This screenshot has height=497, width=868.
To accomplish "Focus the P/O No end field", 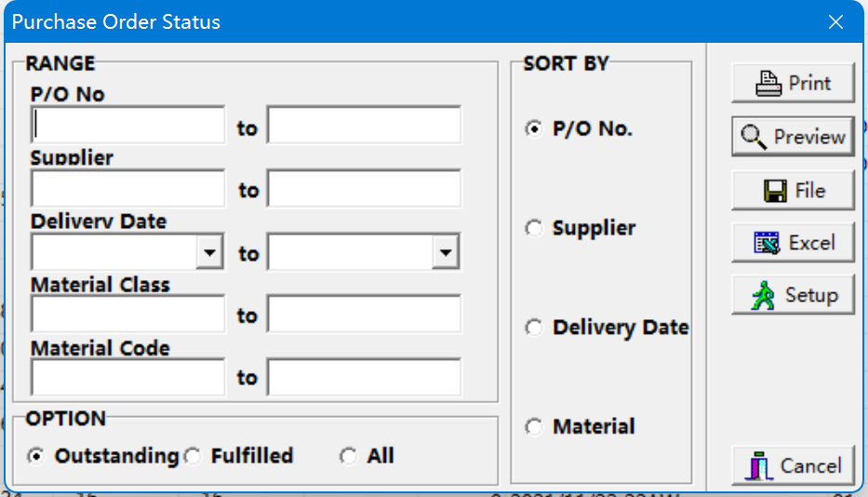I will (x=364, y=125).
